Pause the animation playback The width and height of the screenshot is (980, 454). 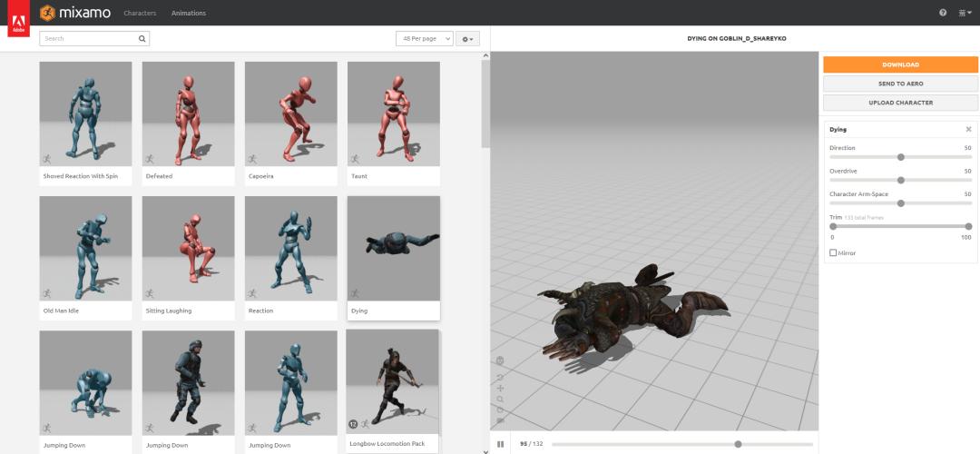click(500, 444)
